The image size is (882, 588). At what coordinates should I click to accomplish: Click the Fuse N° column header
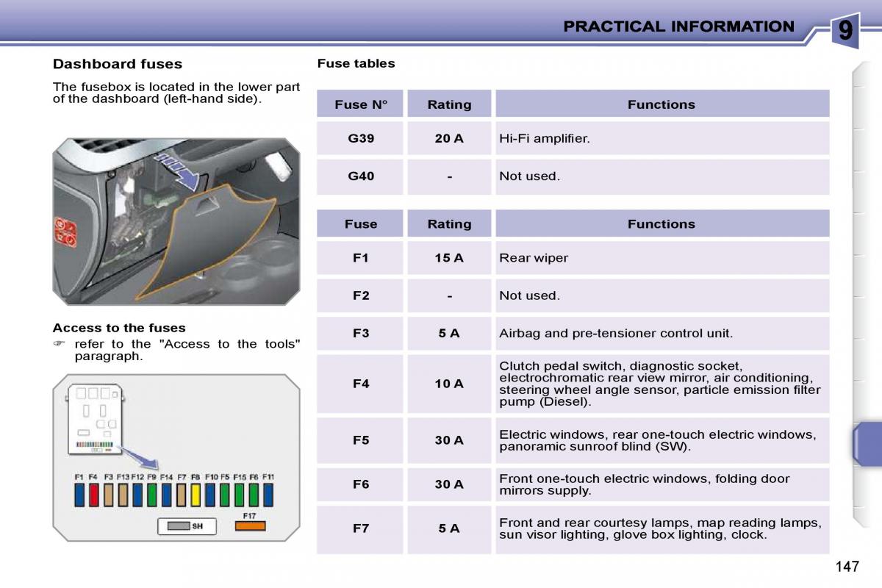click(360, 104)
